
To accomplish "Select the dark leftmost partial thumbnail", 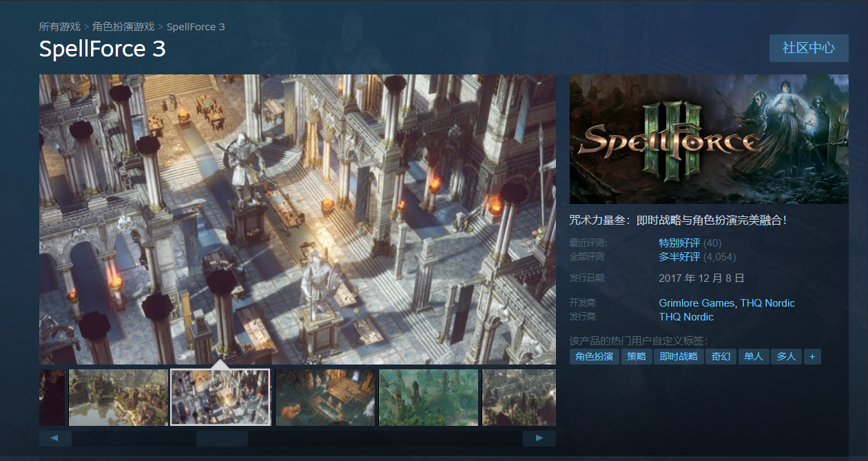I will tap(52, 398).
